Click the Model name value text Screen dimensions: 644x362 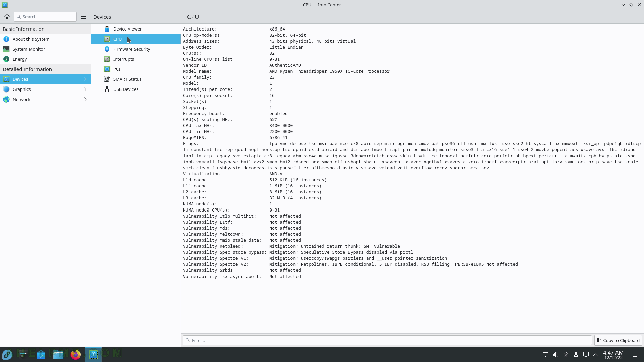point(329,71)
